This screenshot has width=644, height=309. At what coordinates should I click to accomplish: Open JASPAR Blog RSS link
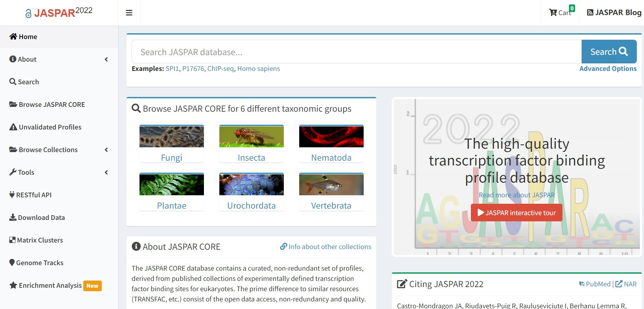tap(614, 13)
